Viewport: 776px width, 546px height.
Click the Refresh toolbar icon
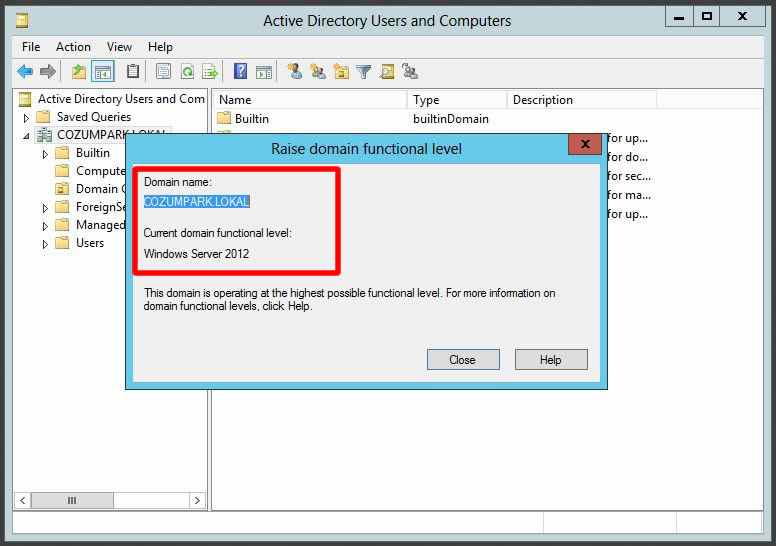[186, 72]
